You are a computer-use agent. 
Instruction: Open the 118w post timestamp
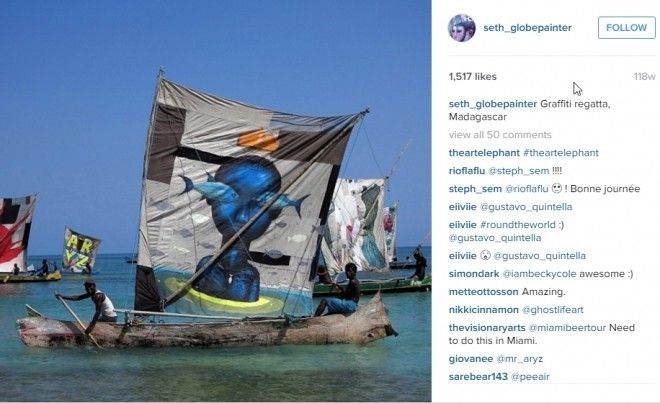(644, 77)
